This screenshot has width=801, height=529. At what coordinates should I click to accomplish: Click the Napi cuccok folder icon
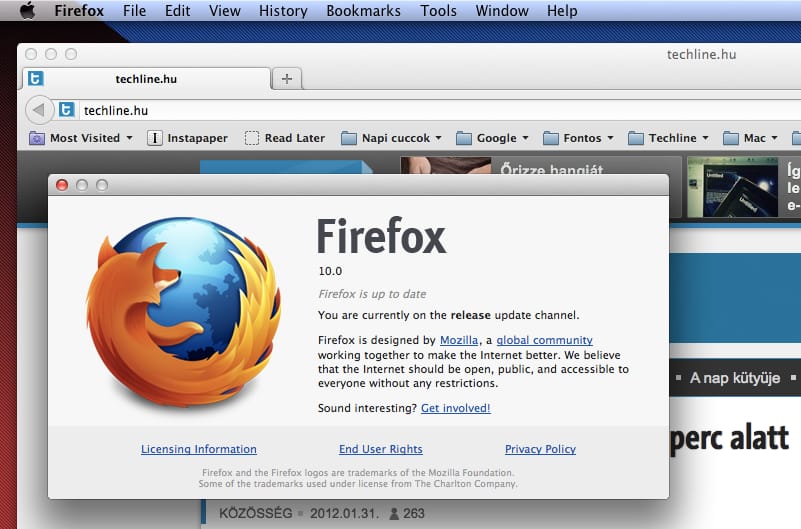[x=348, y=138]
